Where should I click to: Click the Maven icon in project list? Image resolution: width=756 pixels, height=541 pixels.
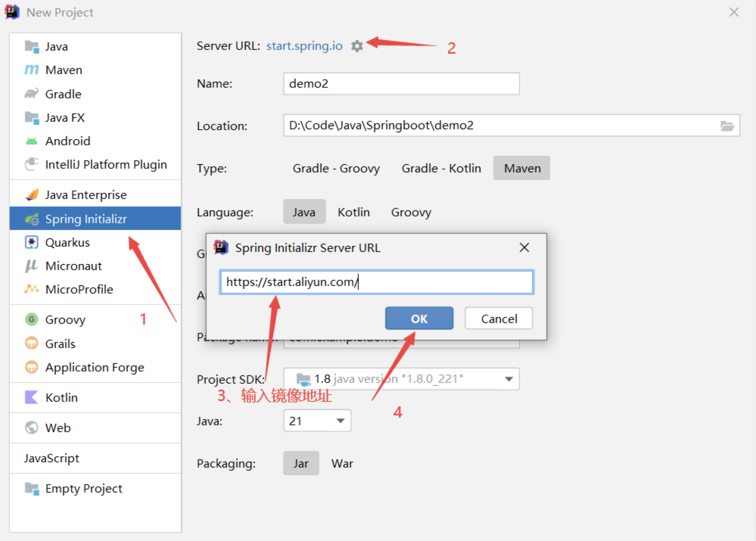coord(32,70)
